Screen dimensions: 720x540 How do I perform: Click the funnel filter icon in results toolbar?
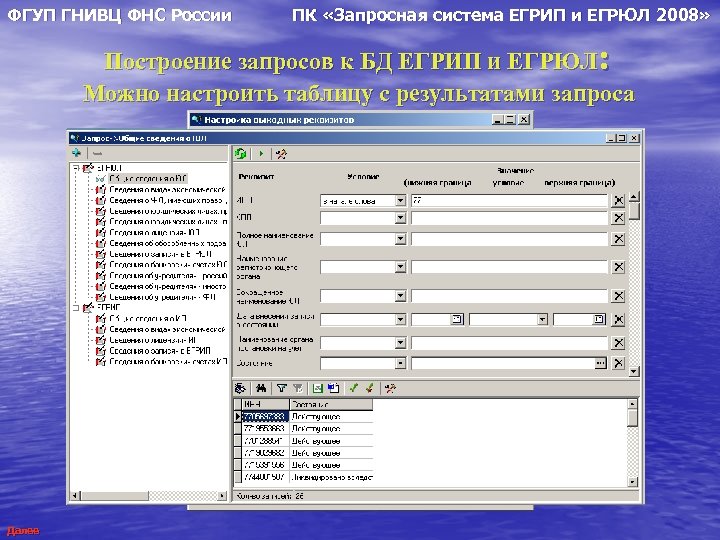(x=281, y=388)
